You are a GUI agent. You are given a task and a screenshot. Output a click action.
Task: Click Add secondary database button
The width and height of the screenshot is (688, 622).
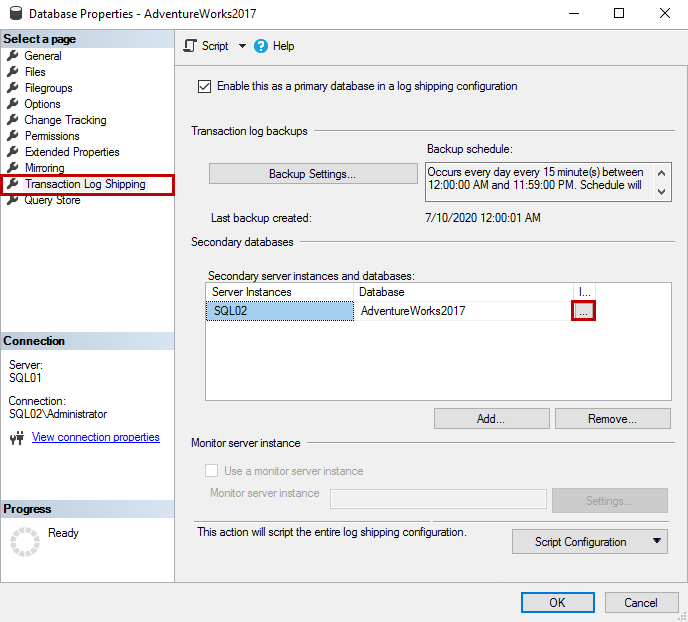tap(491, 419)
